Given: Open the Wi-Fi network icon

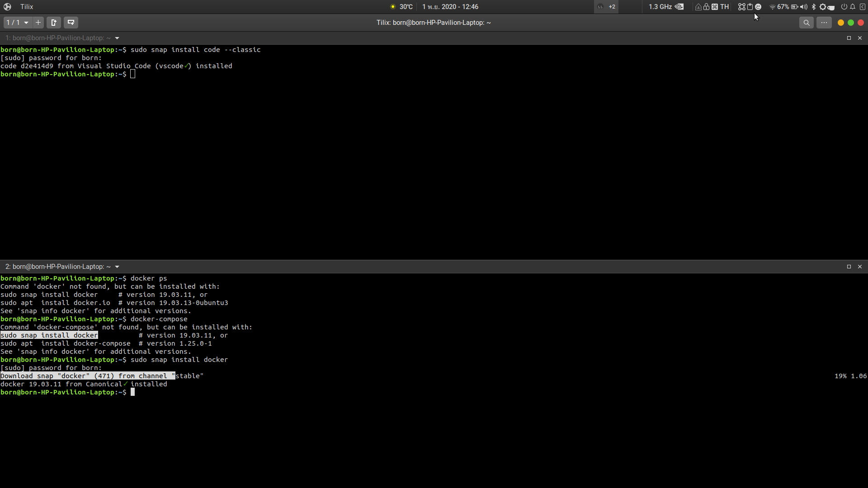Looking at the screenshot, I should pos(773,7).
